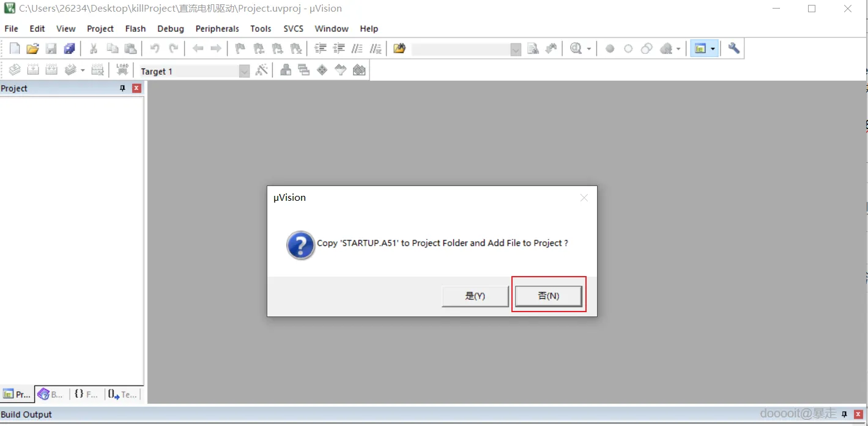Expand the debug session dropdown arrow

589,49
